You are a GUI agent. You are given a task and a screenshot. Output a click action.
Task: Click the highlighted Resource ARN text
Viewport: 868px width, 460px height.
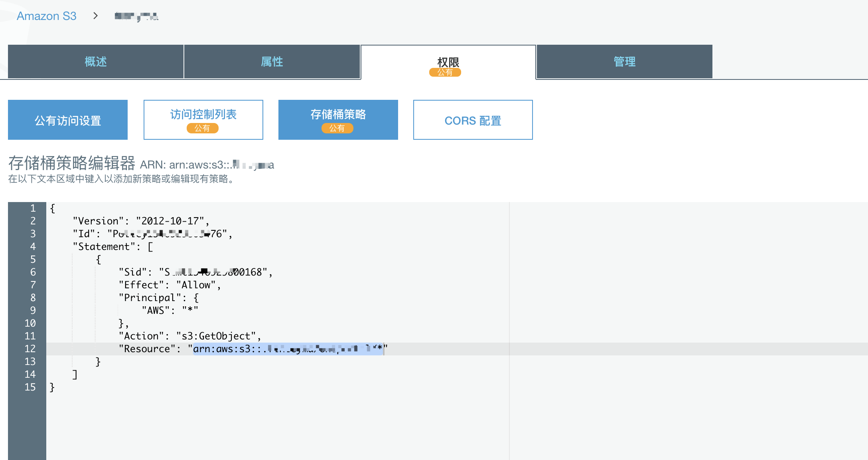coord(287,349)
